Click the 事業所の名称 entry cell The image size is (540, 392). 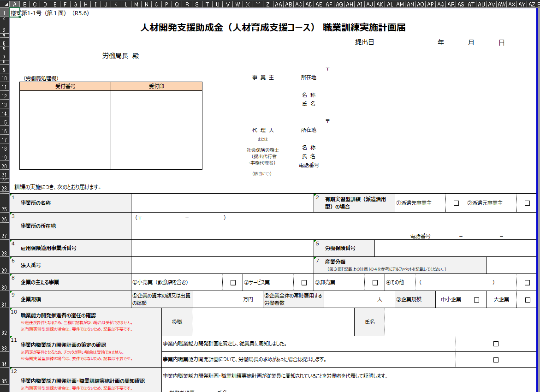point(222,203)
